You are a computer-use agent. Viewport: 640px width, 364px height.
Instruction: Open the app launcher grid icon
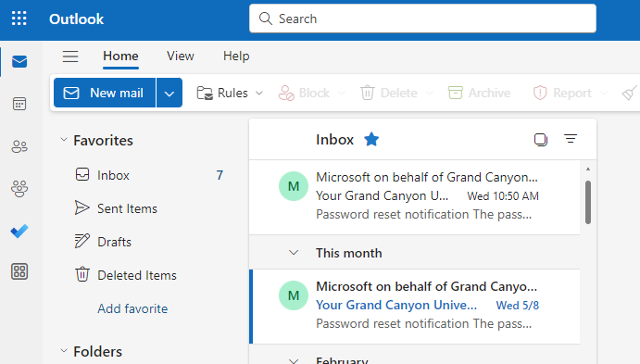(19, 19)
